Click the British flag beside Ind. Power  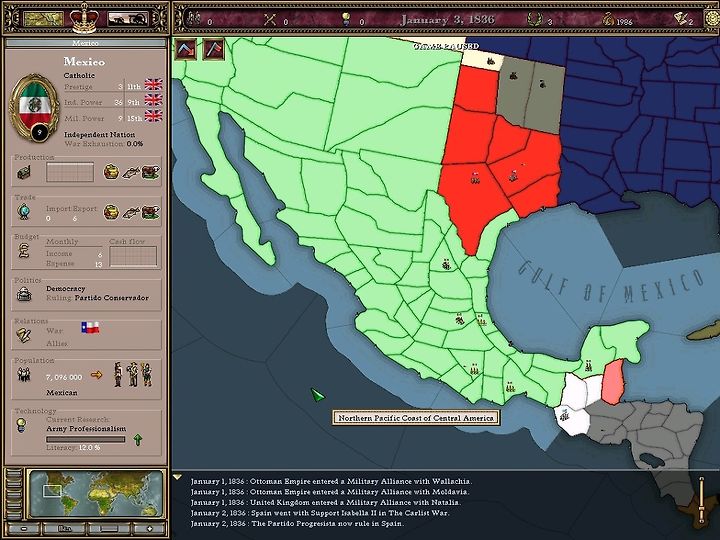click(153, 100)
